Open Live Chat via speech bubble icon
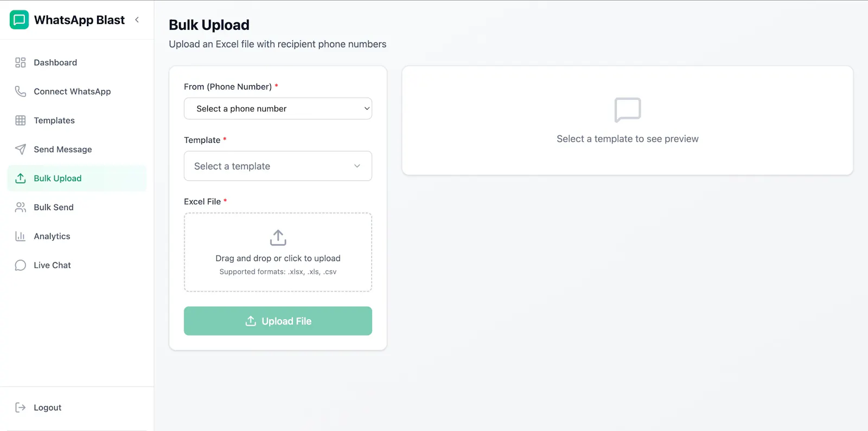The width and height of the screenshot is (868, 431). click(x=21, y=265)
